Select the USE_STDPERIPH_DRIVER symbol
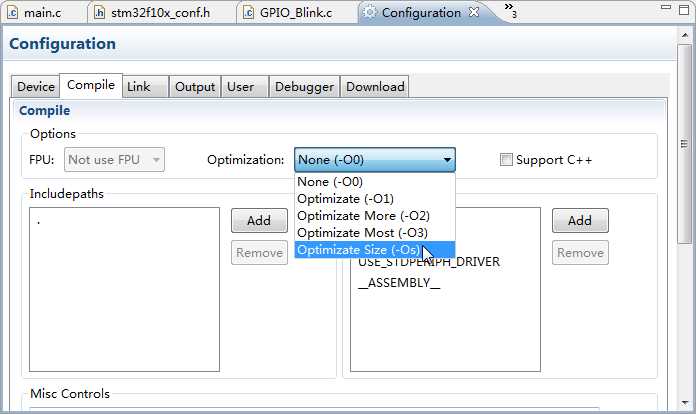Viewport: 696px width, 414px height. (x=429, y=262)
